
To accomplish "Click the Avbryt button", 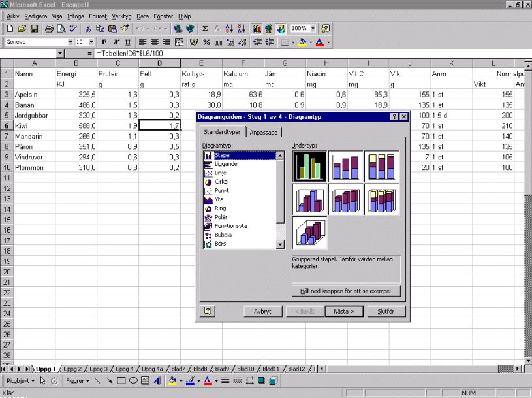I will [x=262, y=311].
